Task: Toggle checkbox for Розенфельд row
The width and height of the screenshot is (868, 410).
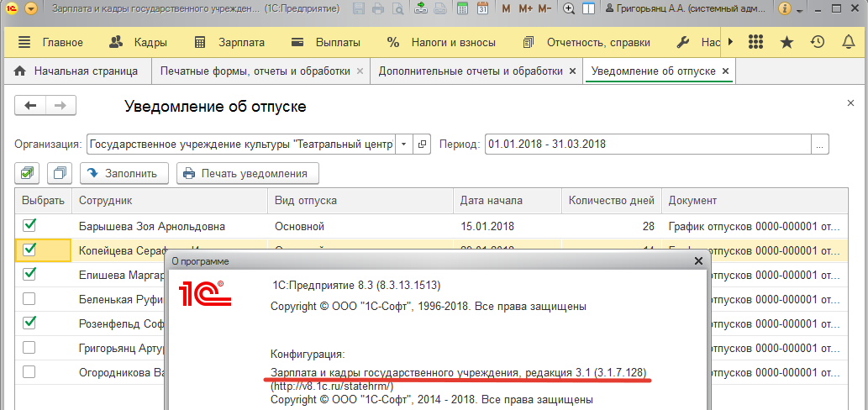Action: [29, 323]
